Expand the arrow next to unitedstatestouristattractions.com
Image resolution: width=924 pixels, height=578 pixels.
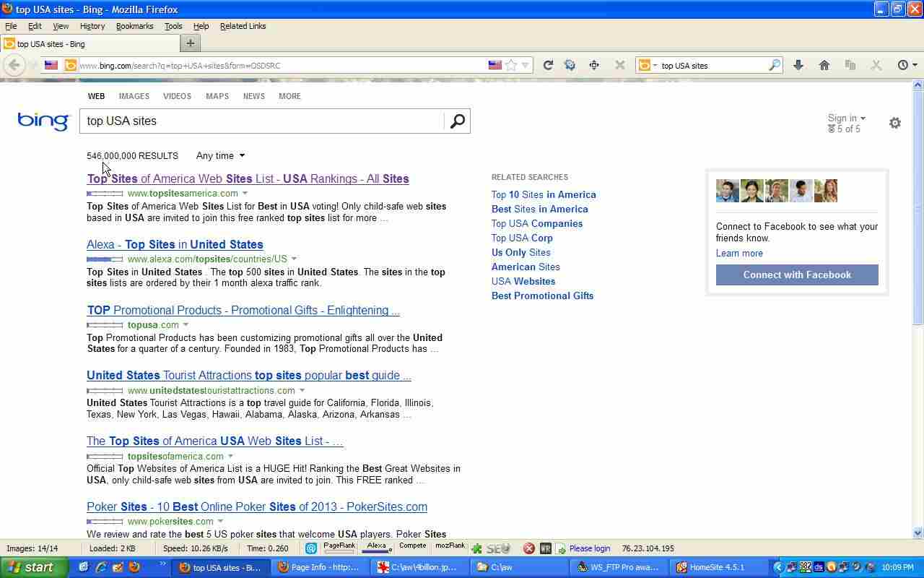click(x=302, y=390)
